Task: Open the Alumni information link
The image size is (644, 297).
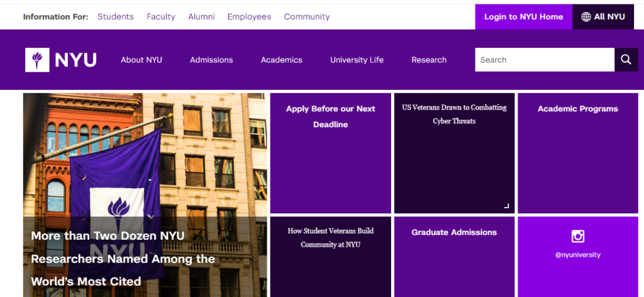Action: [201, 17]
